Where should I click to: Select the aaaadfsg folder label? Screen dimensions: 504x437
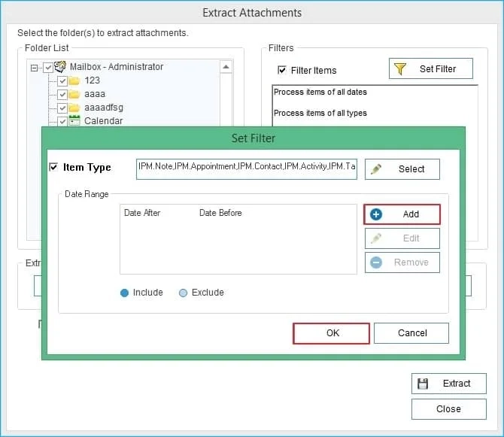(x=104, y=108)
